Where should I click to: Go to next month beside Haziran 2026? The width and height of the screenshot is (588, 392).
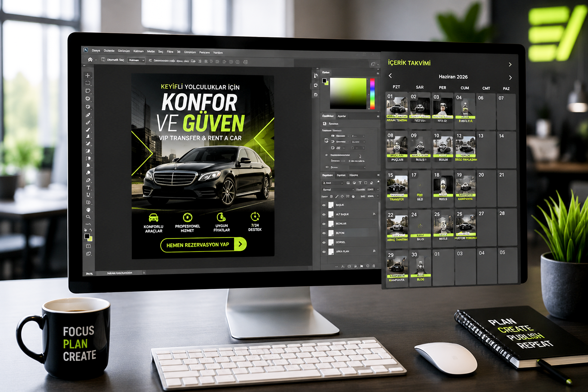(510, 77)
